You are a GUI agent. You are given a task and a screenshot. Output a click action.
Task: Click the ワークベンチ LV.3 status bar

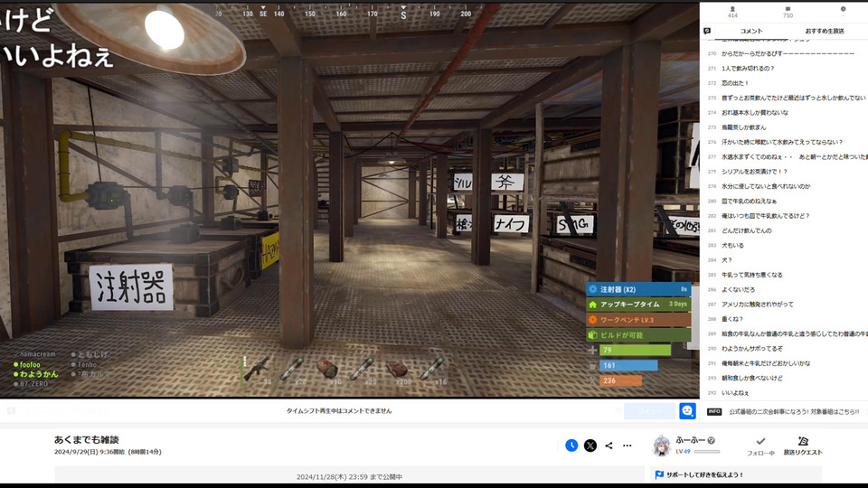(x=638, y=320)
